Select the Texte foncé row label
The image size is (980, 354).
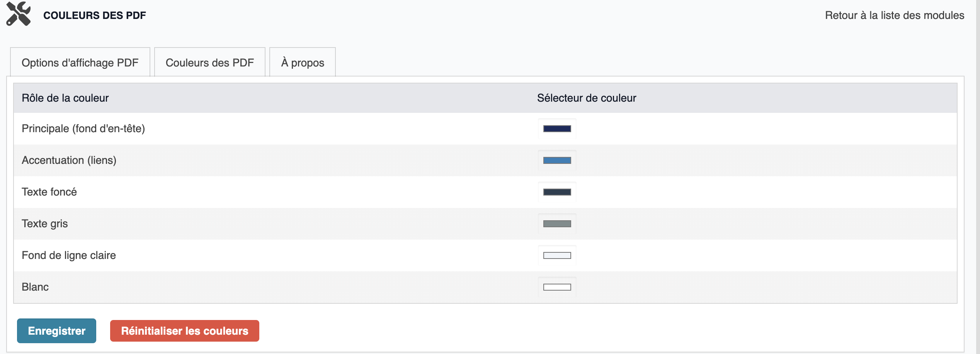pos(49,192)
